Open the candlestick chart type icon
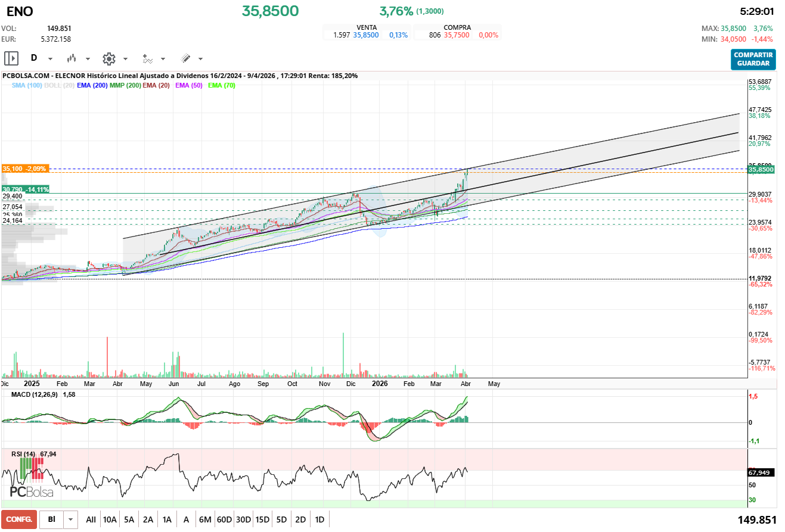The width and height of the screenshot is (785, 532). click(x=72, y=58)
